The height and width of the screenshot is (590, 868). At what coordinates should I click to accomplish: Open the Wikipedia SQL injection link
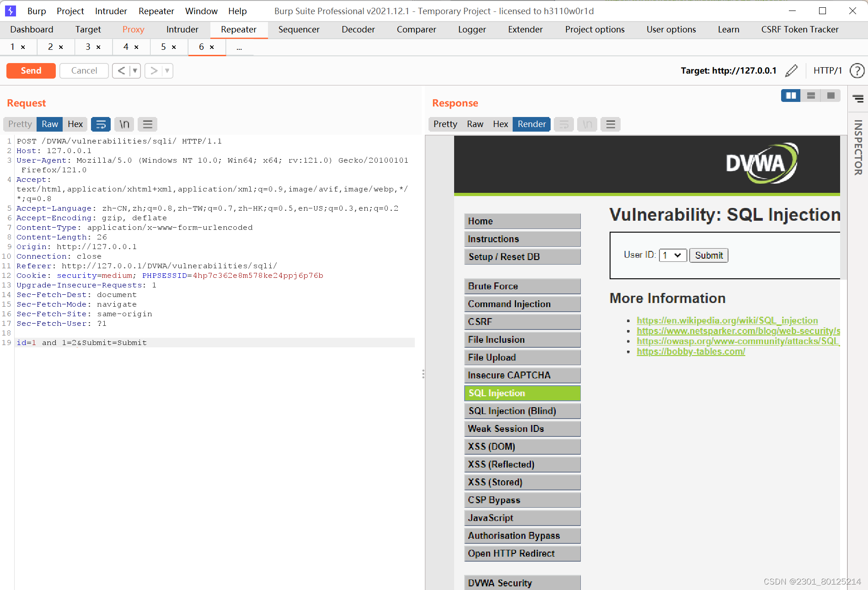click(x=727, y=320)
